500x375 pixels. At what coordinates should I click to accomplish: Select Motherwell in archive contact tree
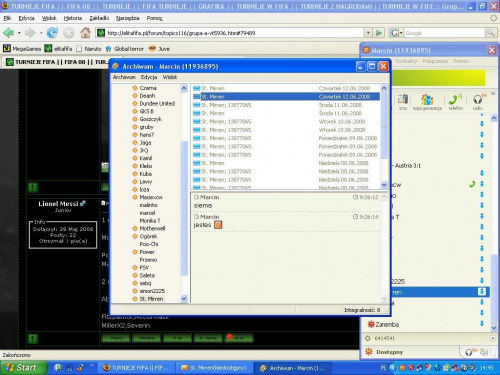point(152,228)
